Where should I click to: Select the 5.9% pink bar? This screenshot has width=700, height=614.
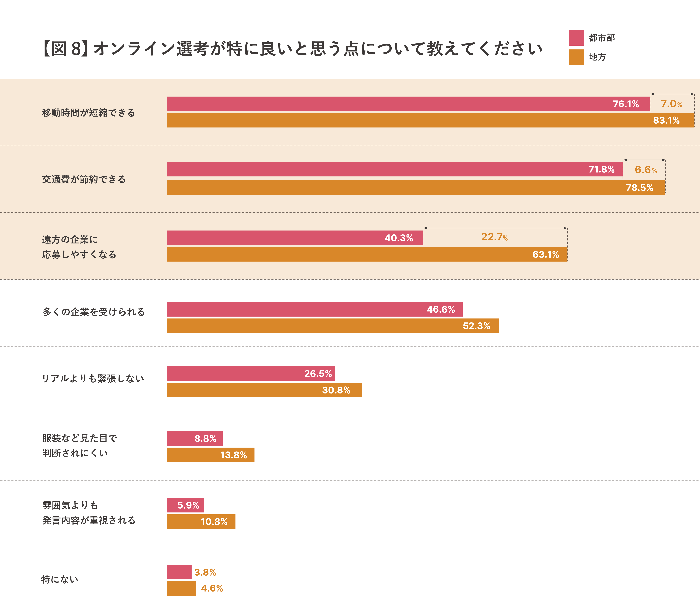185,505
